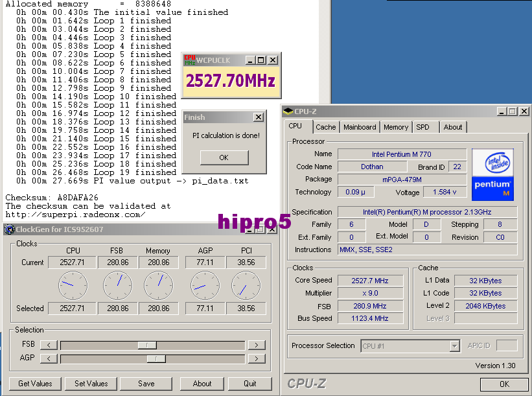Open the Cache tab in CPU-Z
The height and width of the screenshot is (396, 532).
coord(325,127)
